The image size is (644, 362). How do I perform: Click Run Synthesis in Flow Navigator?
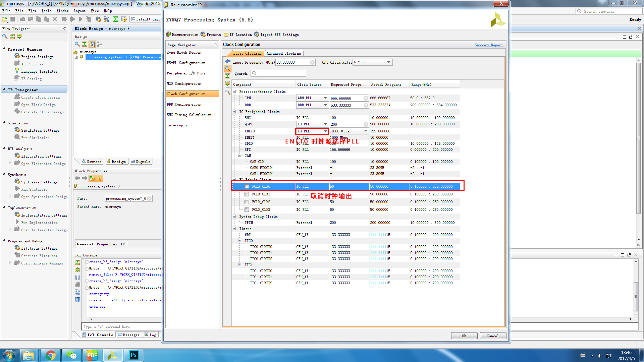pyautogui.click(x=34, y=189)
